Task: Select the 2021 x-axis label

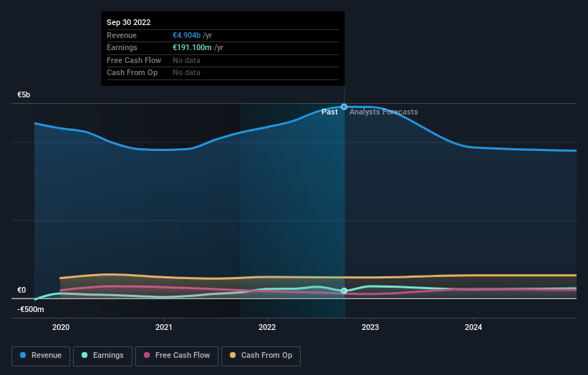Action: click(164, 327)
